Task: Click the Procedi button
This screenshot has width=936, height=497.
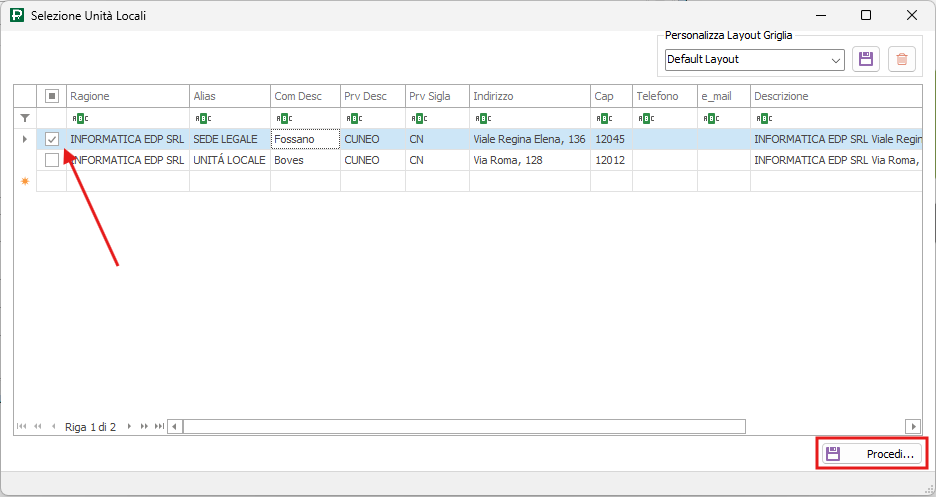Action: (872, 454)
